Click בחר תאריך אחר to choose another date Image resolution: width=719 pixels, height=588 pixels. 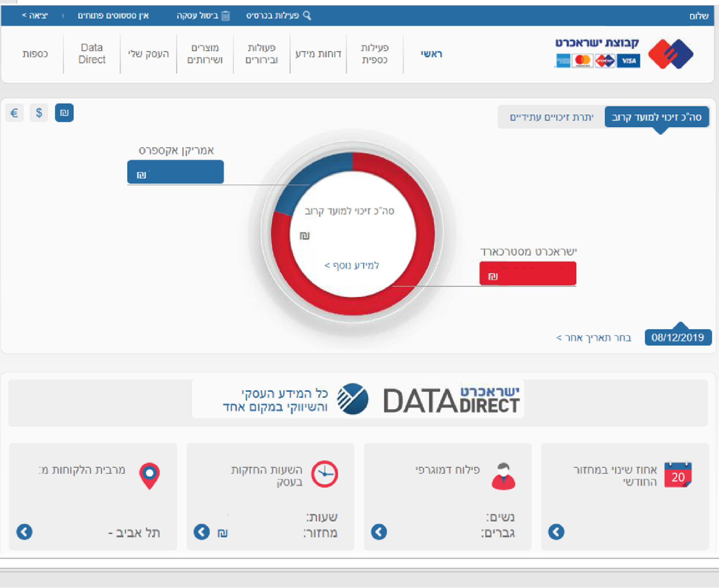click(x=594, y=338)
